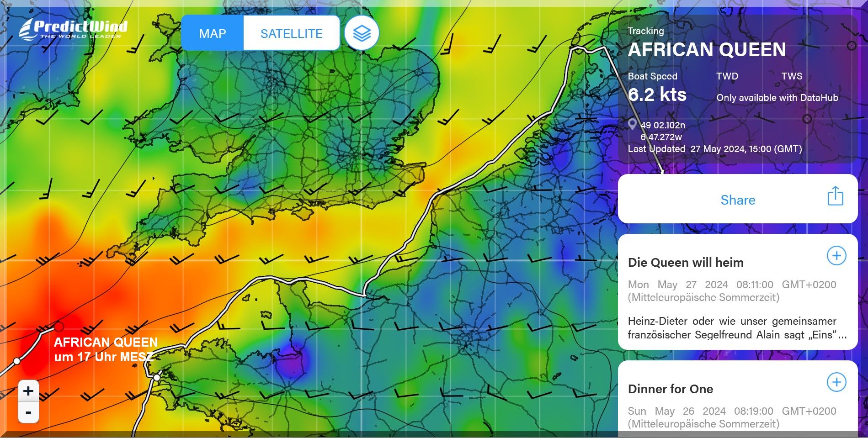This screenshot has width=868, height=438.
Task: Click "Only available with DataHub" notice
Action: [x=777, y=98]
